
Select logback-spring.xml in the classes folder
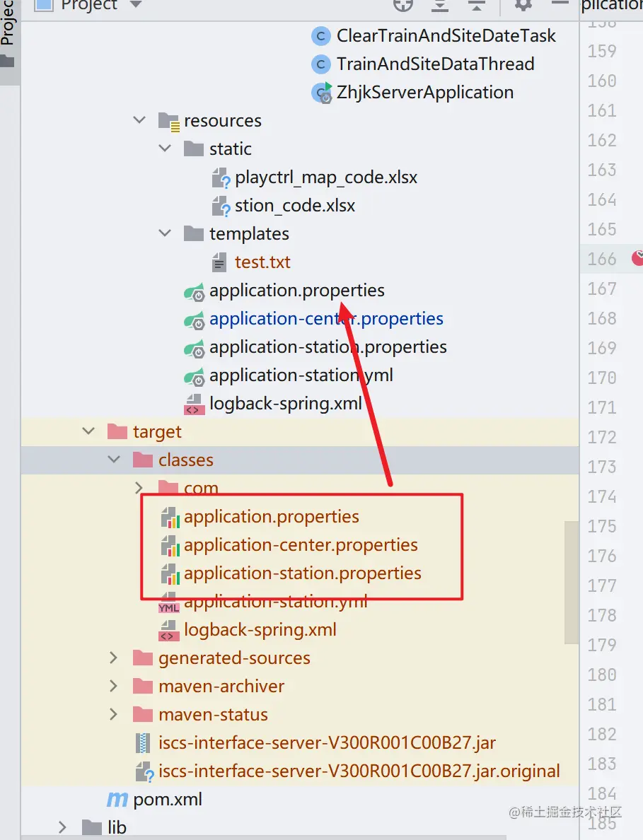coord(260,630)
